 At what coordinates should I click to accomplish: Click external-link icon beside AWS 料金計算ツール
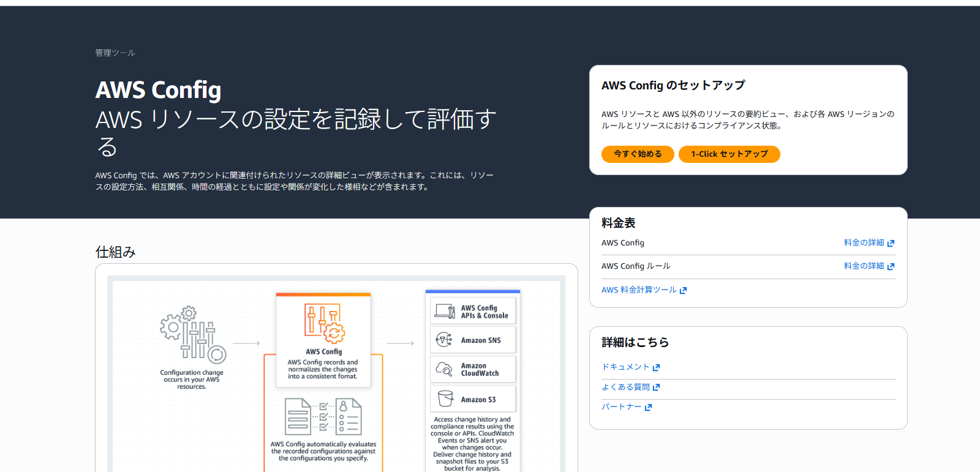(683, 291)
